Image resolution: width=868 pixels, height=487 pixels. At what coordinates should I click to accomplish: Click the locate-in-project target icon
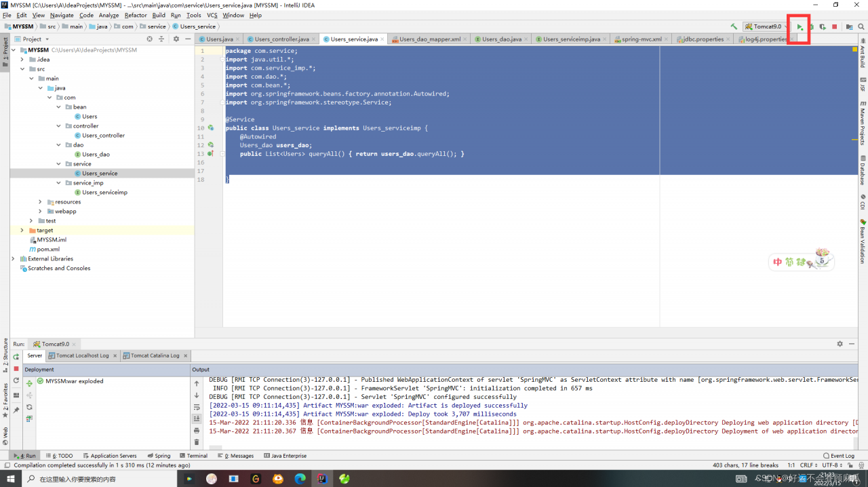[150, 39]
